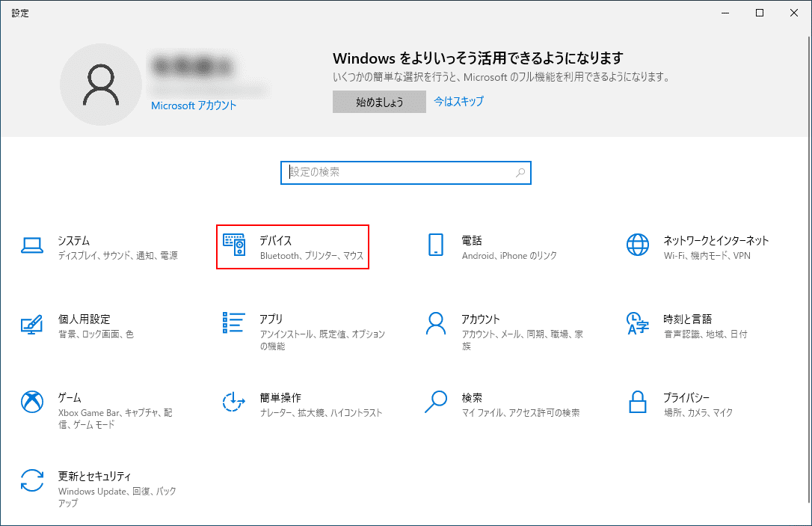Image resolution: width=812 pixels, height=526 pixels.
Task: Click "音声認識、地域、日付" description
Action: tap(706, 334)
